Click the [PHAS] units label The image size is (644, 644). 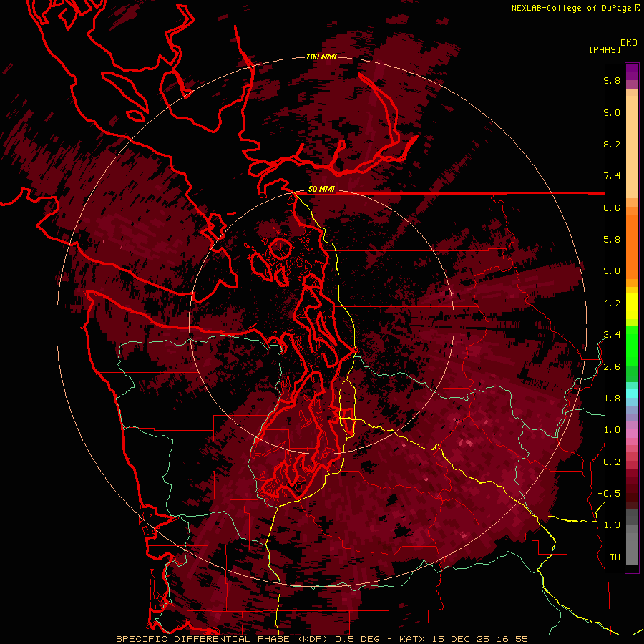tap(605, 49)
